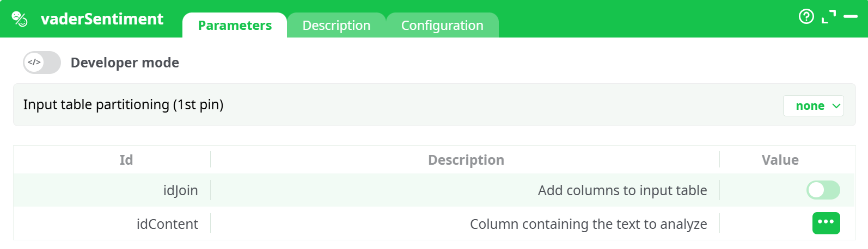Open the Description tab

point(336,26)
